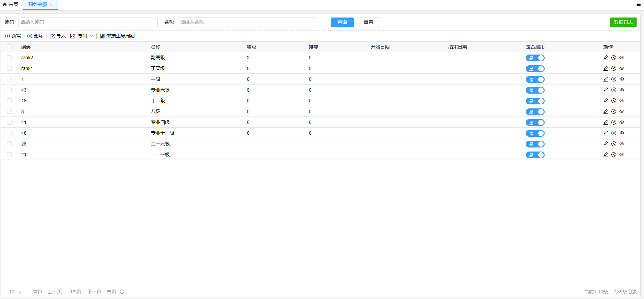Edit the rank1 正高级 row
Screen dimensions: 644x299
[606, 68]
